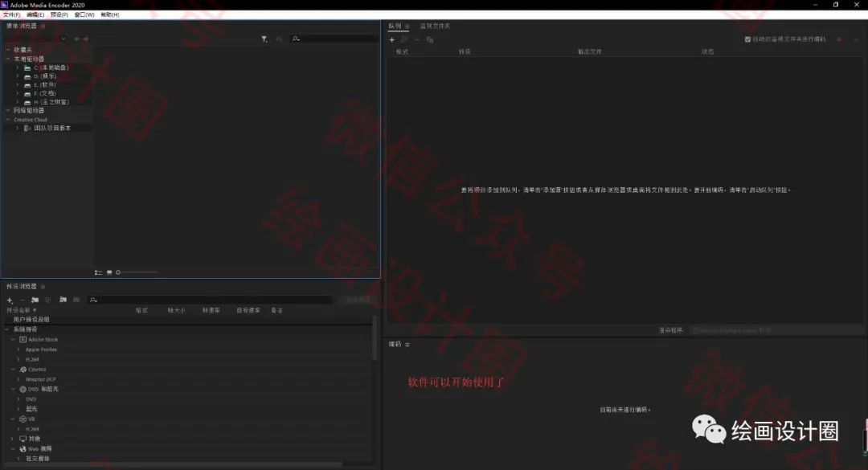Switch media browser to list view

(x=99, y=272)
